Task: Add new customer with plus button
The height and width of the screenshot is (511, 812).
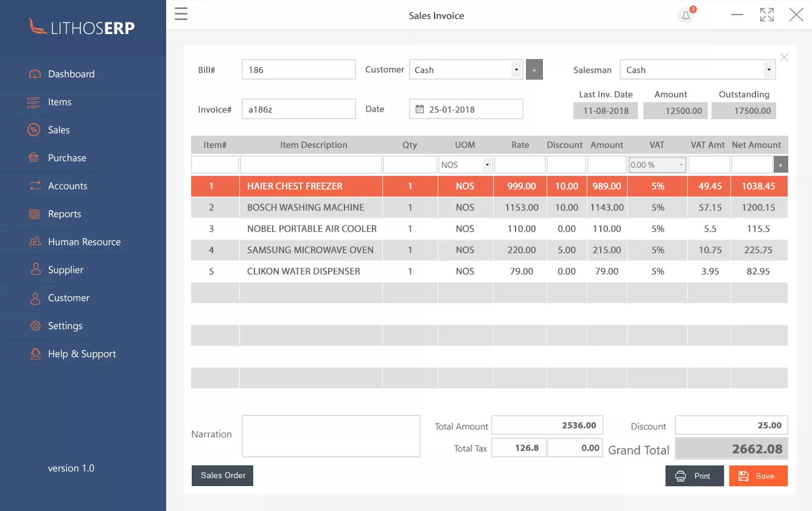Action: click(534, 70)
